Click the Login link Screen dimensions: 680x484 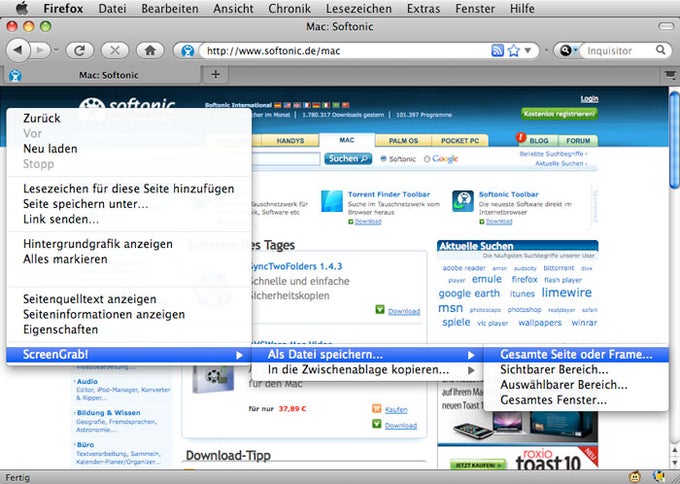pyautogui.click(x=589, y=99)
